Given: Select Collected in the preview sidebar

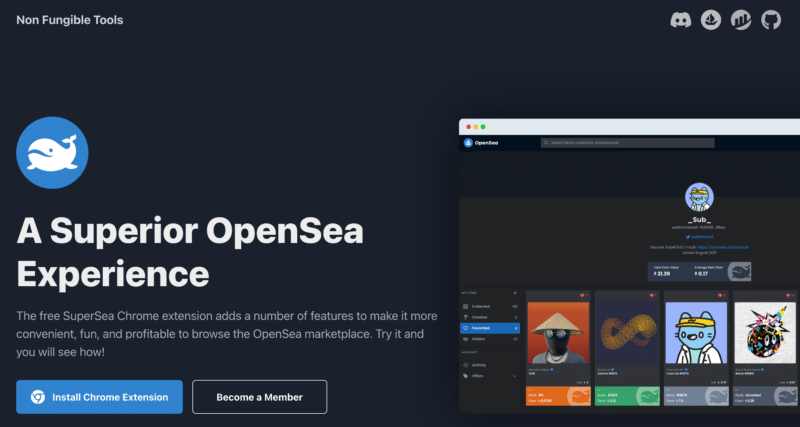Looking at the screenshot, I should (x=490, y=307).
